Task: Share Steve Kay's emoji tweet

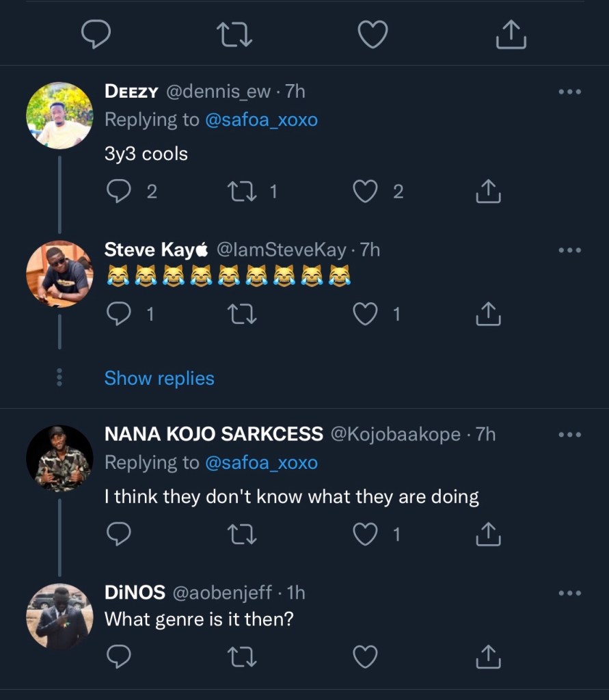Action: point(489,314)
